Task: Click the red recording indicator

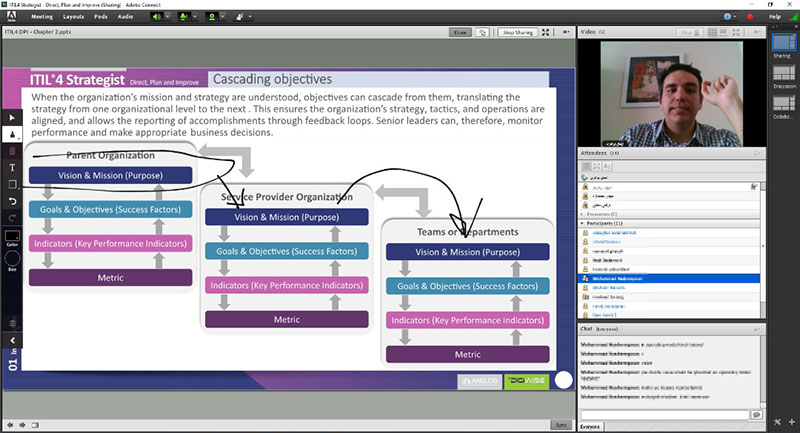Action: tap(750, 17)
